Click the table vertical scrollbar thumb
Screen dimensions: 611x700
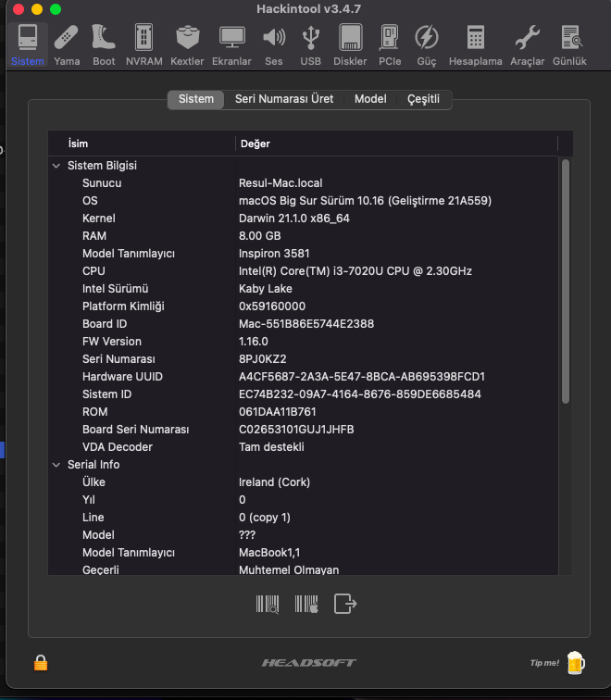click(x=566, y=281)
